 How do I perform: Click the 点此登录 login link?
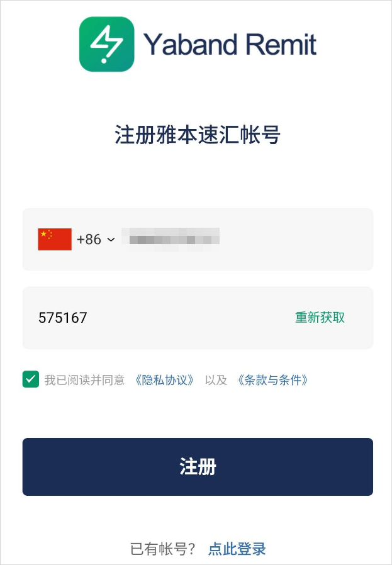[237, 549]
